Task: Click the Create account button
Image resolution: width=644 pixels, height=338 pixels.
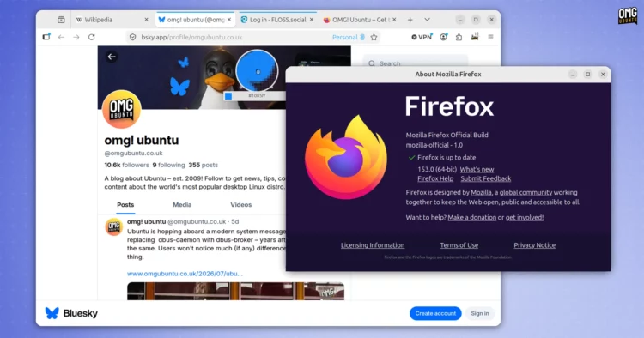Action: click(435, 313)
